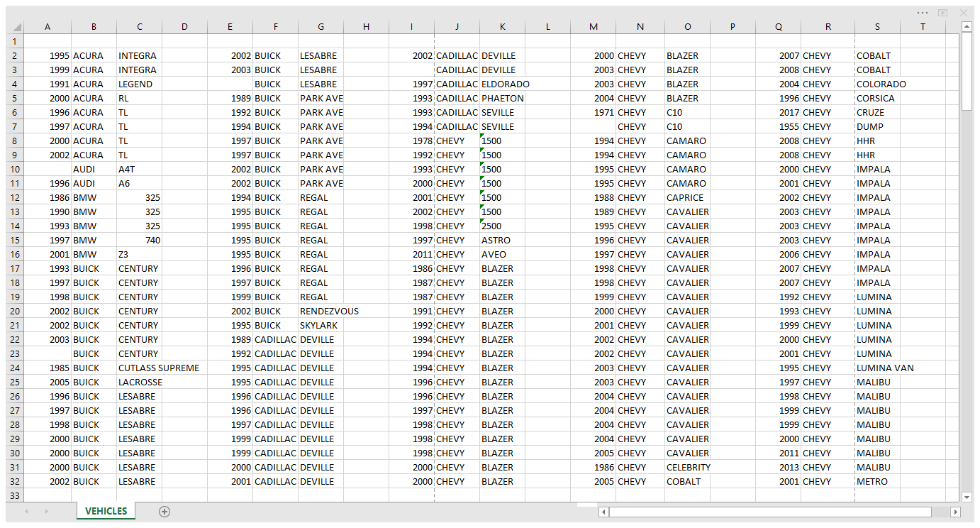Select the year 2013 cell
This screenshot has height=528, width=980.
[779, 467]
